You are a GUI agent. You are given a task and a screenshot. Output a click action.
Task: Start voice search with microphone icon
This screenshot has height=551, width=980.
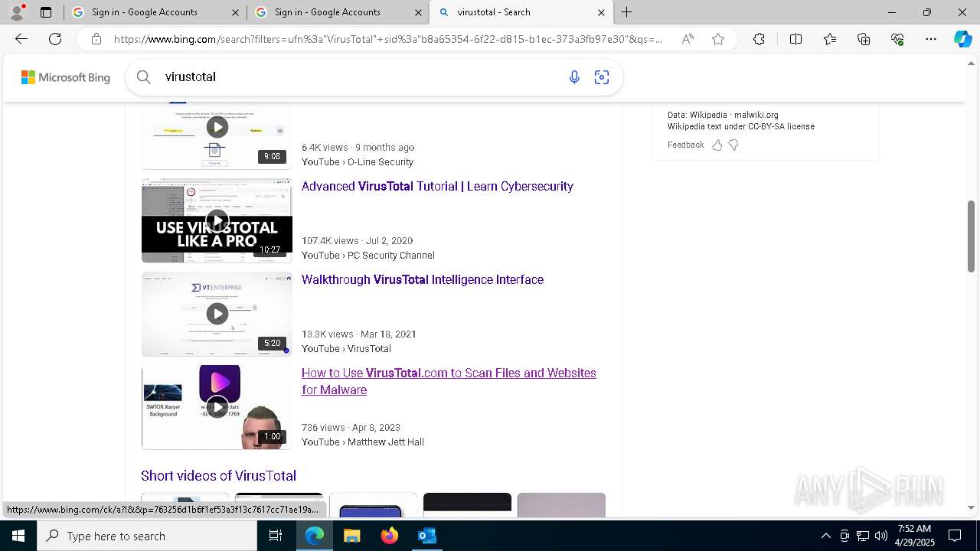click(x=574, y=77)
